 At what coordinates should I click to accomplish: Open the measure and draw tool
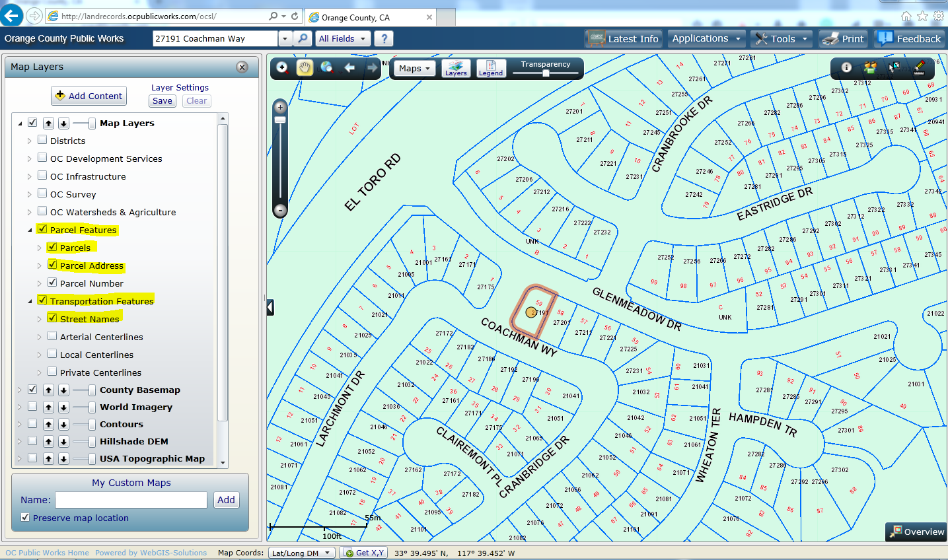pyautogui.click(x=918, y=67)
